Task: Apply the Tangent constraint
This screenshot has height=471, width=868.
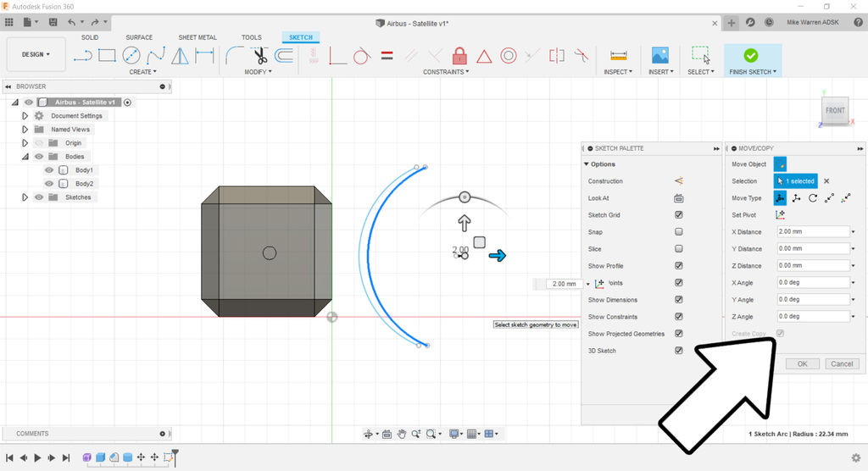Action: pos(361,55)
